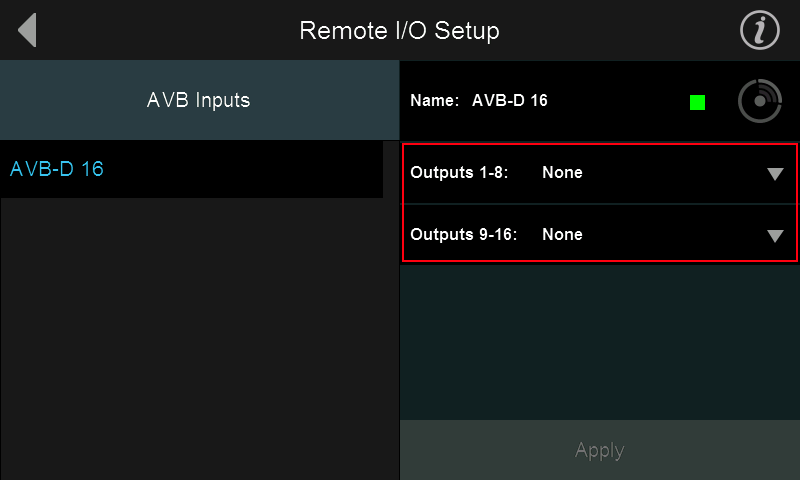Click the Remote I/O Setup title

pos(399,31)
